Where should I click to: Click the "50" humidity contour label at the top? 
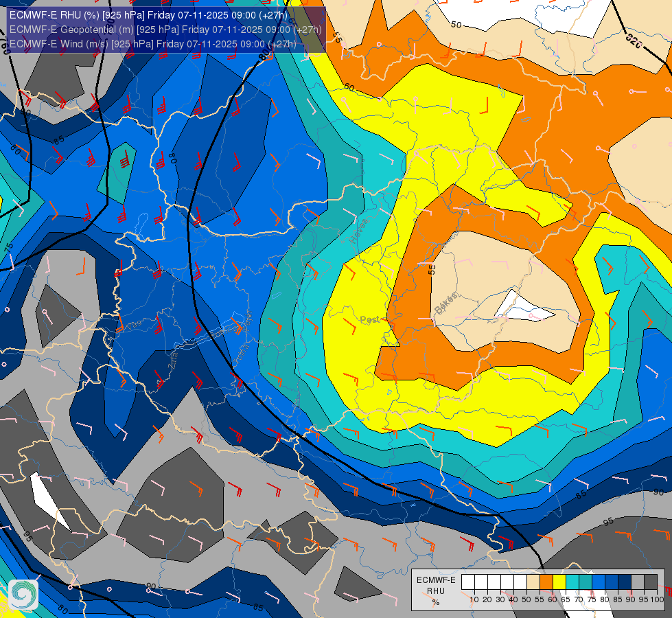[x=456, y=25]
